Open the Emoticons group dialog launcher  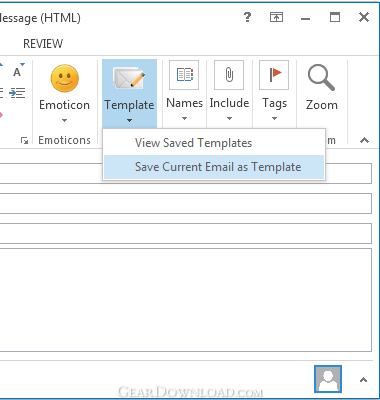pyautogui.click(x=24, y=141)
